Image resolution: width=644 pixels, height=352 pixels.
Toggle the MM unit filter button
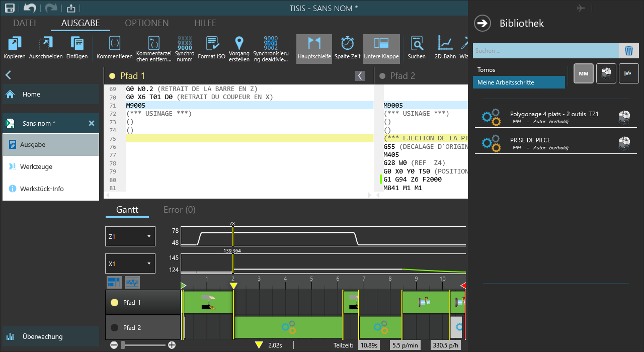(x=584, y=73)
